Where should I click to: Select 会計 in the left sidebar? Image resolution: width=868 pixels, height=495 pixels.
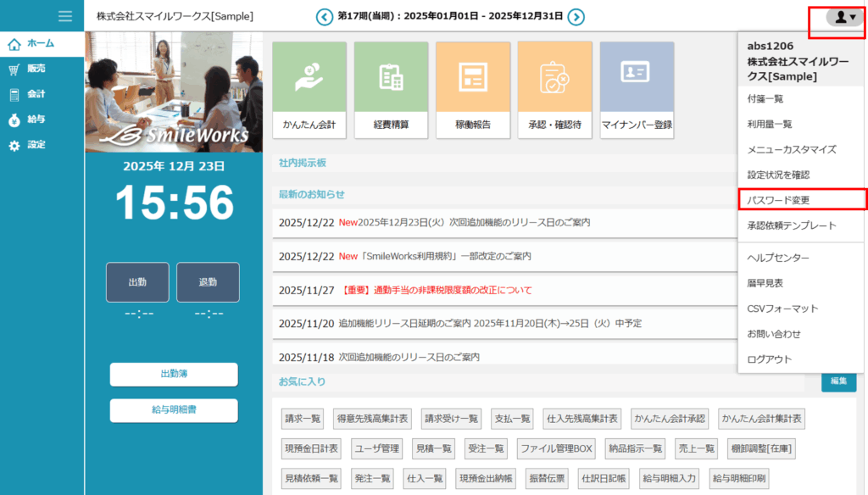point(36,94)
